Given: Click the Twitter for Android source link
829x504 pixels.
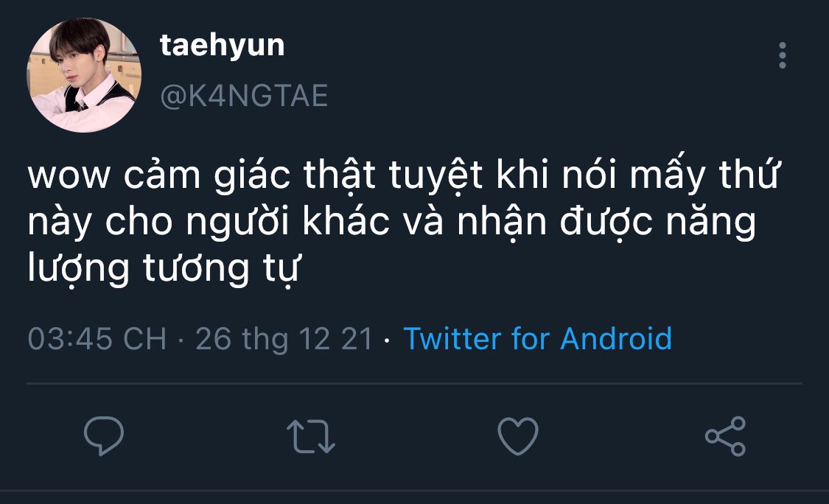Looking at the screenshot, I should 538,338.
